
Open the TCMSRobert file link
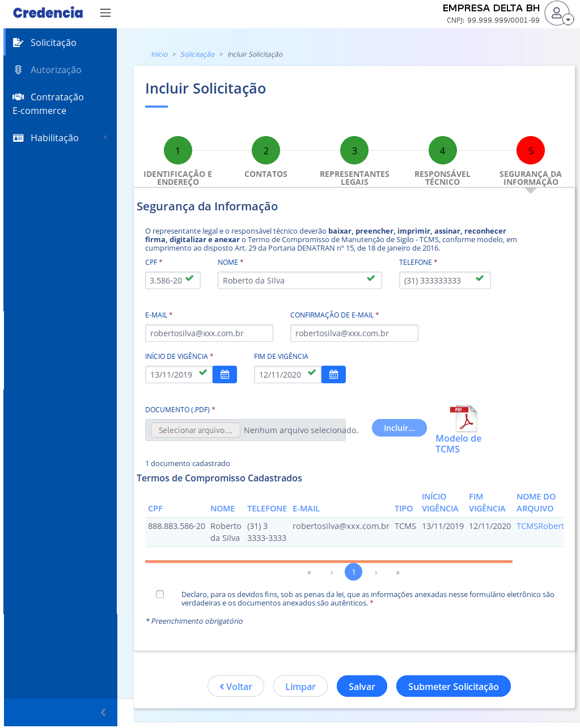[540, 526]
